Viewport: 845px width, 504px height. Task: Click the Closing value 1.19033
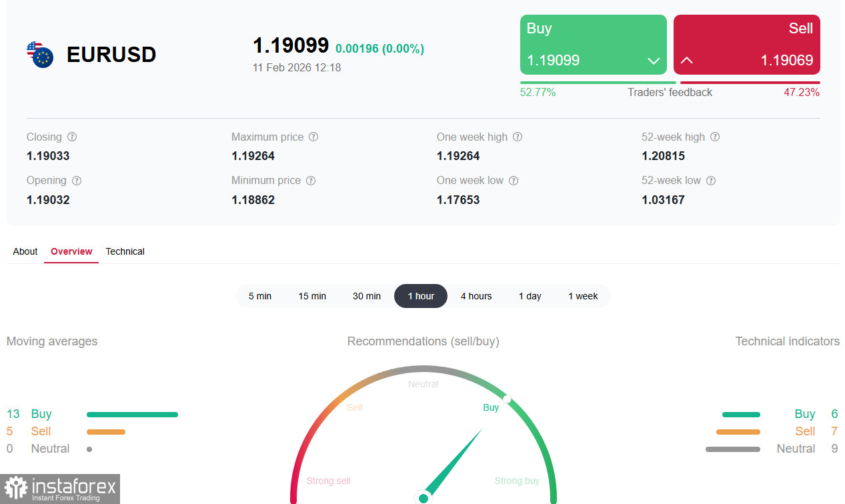48,156
